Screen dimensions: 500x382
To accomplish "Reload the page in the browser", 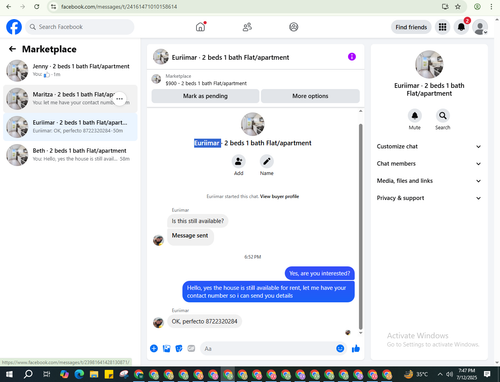I will (37, 7).
